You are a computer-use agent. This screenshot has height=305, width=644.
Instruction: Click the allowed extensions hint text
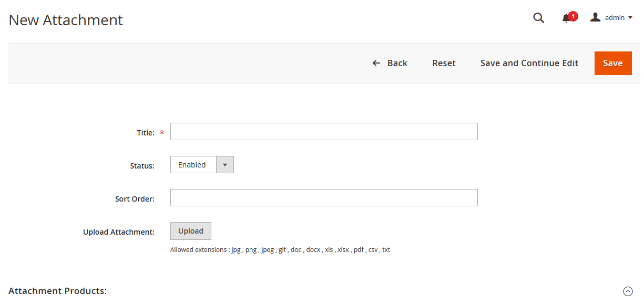[x=280, y=249]
